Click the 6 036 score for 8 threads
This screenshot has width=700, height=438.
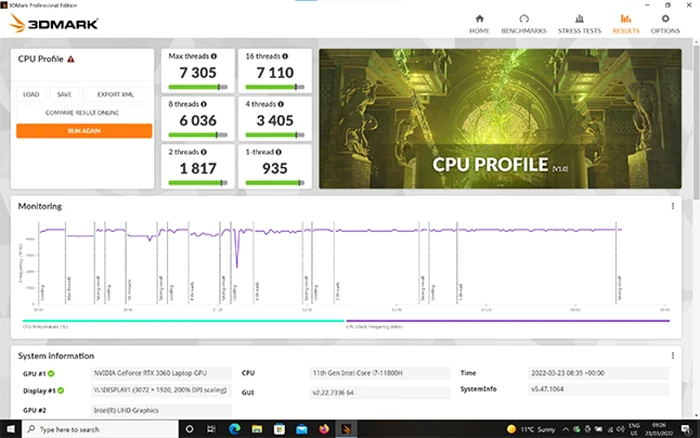(x=198, y=121)
